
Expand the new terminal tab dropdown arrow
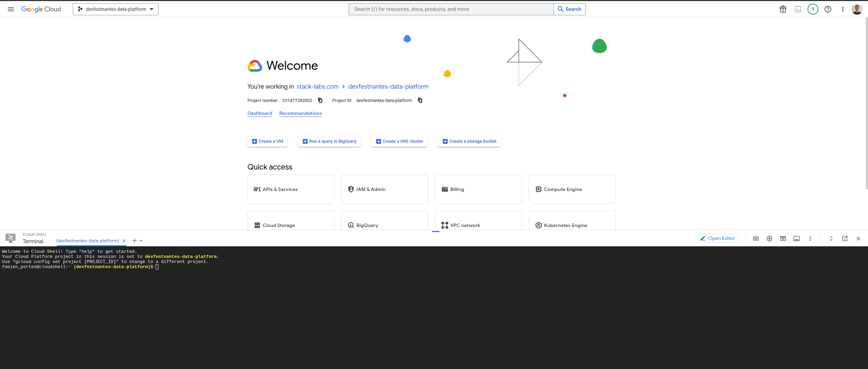(x=141, y=241)
